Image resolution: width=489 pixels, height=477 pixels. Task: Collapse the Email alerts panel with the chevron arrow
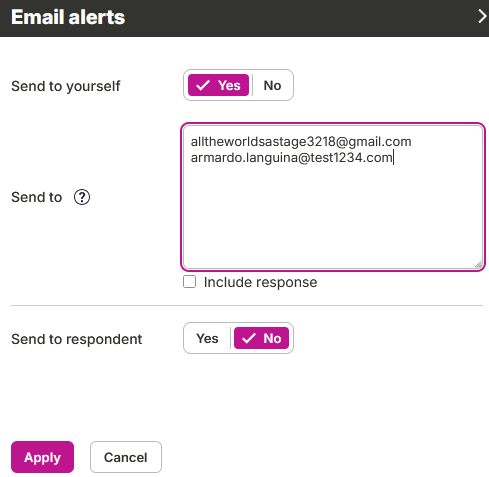[482, 16]
